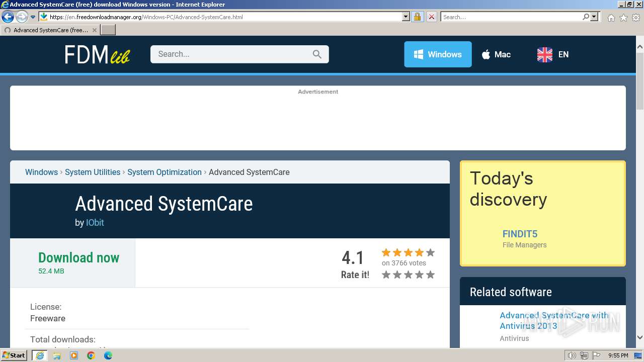644x362 pixels.
Task: Open the System Optimization breadcrumb link
Action: coord(165,172)
